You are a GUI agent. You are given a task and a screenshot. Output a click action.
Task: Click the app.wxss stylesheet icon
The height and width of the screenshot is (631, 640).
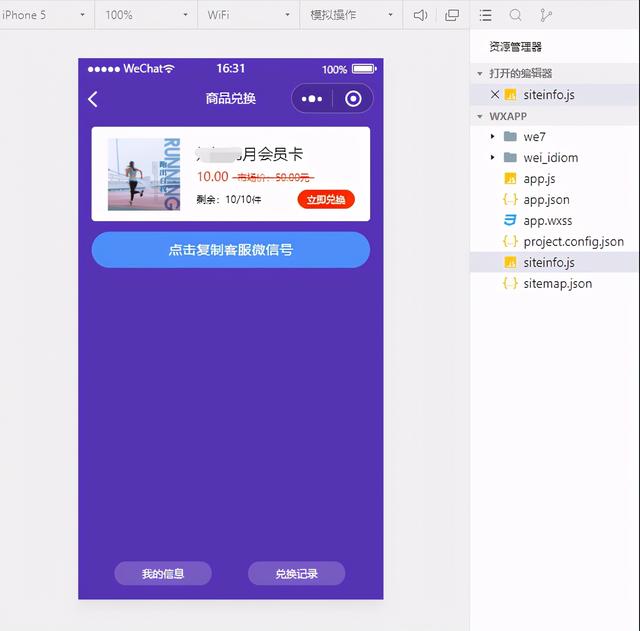510,220
